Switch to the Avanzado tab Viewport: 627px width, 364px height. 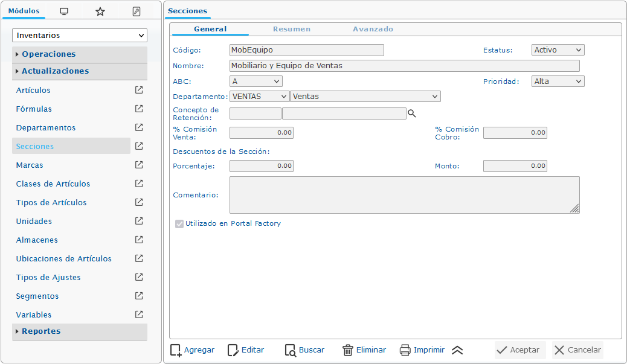pos(373,29)
